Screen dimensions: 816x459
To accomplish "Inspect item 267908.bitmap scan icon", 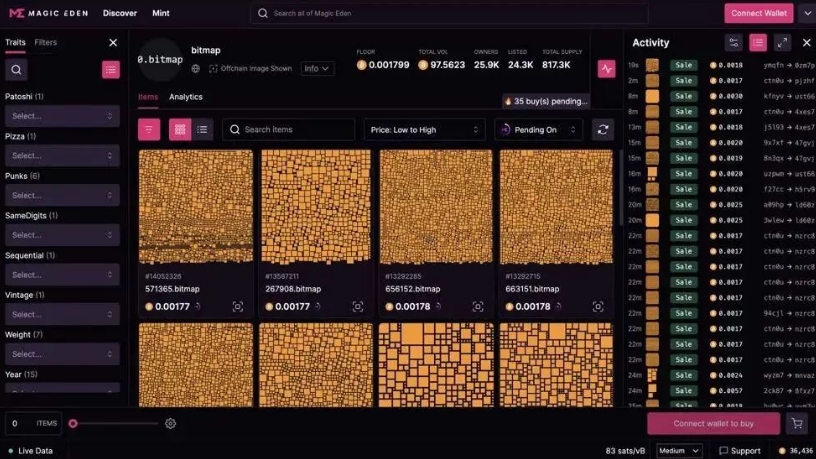I will [358, 307].
